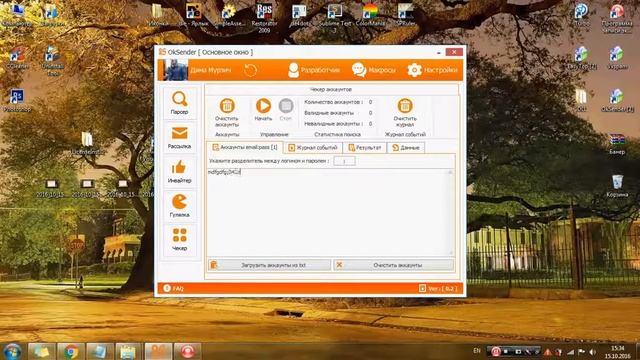Click the Невалидные аккаунты statistic label
640x360 pixels.
(x=333, y=123)
